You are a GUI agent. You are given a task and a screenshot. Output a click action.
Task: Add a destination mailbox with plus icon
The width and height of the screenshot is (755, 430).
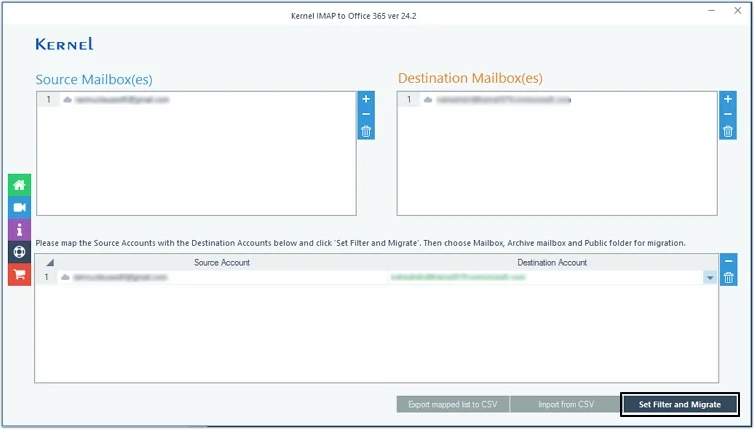pyautogui.click(x=728, y=99)
